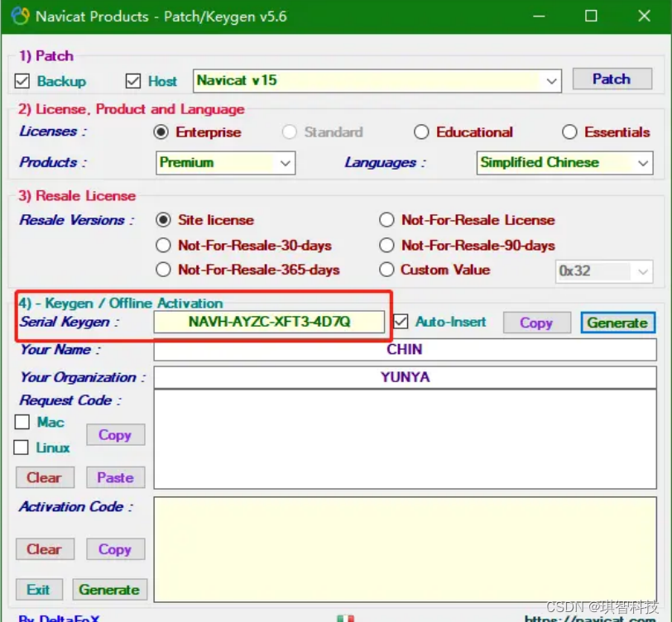
Task: Click the By DeltaFoX credit text
Action: point(59,619)
